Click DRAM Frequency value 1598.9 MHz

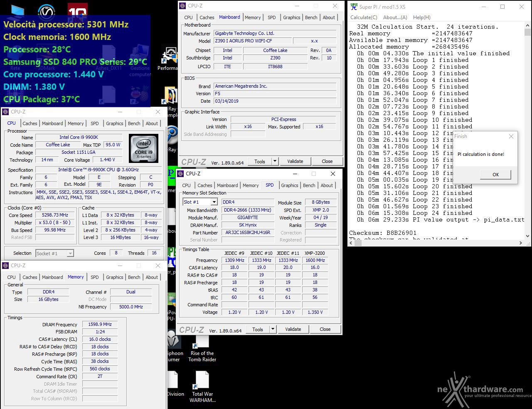tap(100, 324)
